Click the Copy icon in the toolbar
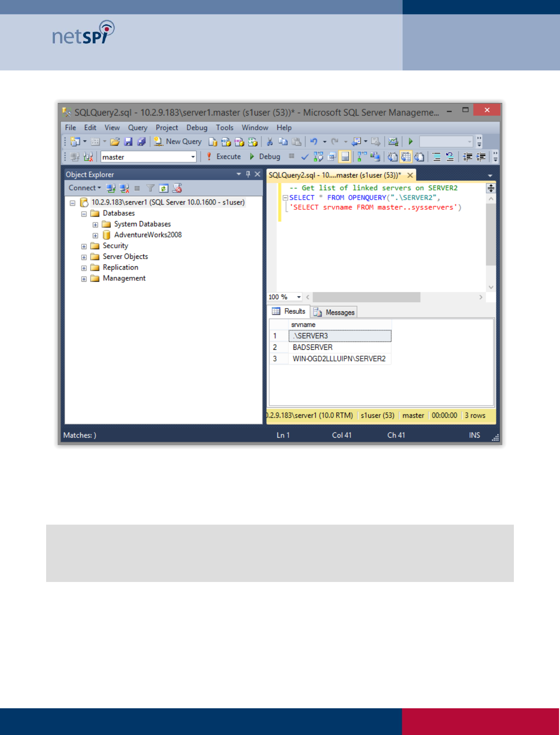Image resolution: width=560 pixels, height=735 pixels. point(283,142)
